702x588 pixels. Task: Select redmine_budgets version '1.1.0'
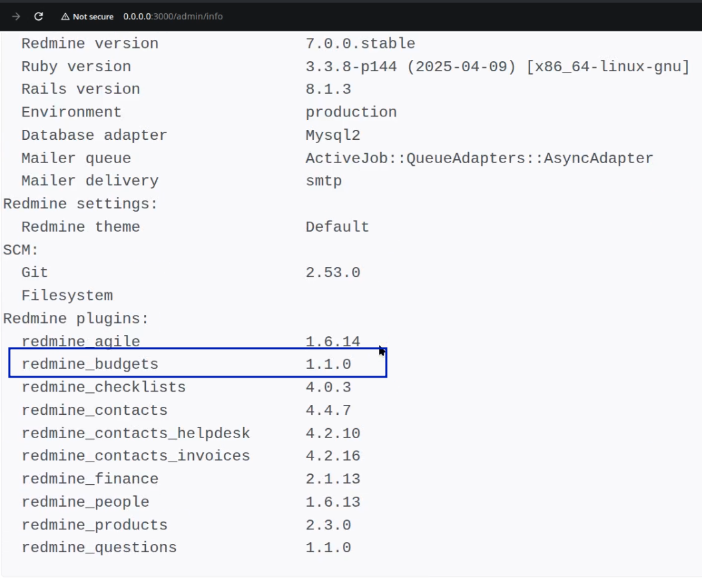pos(328,364)
